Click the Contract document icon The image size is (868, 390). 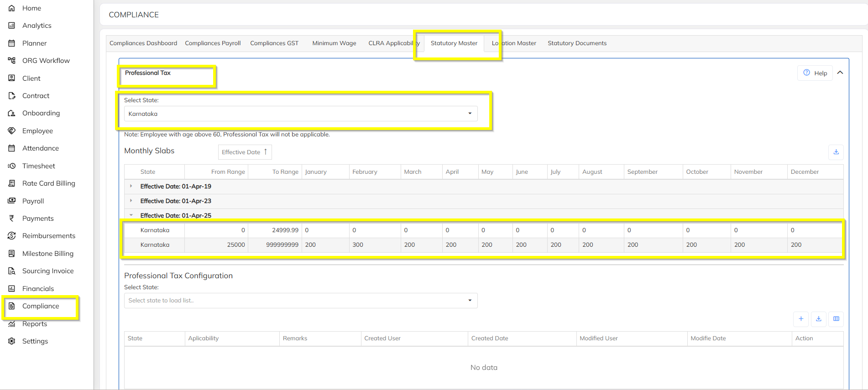pos(12,96)
